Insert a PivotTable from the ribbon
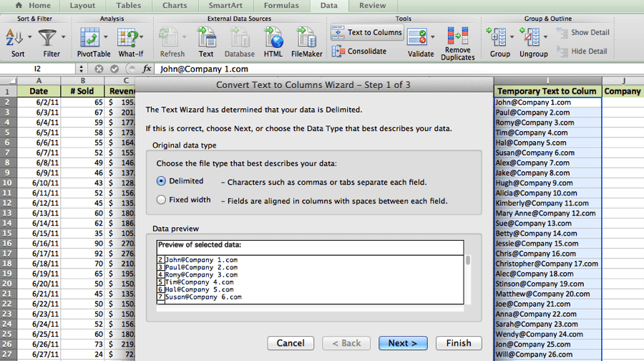The image size is (644, 361). point(90,37)
